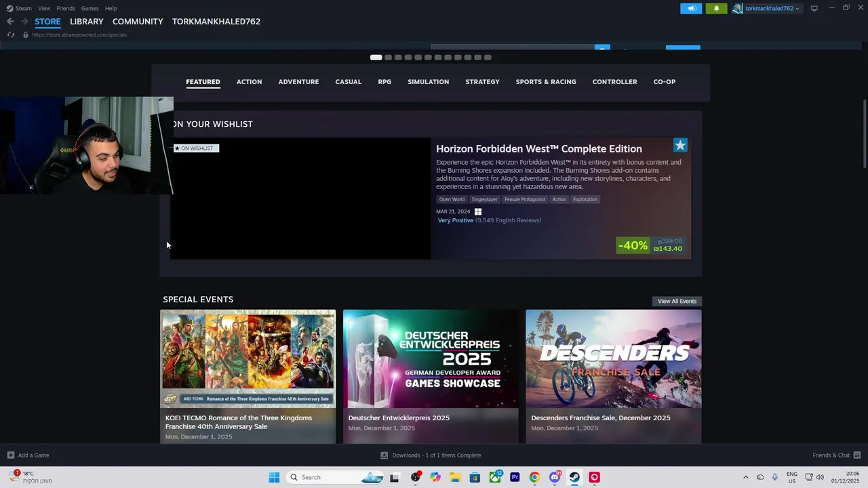Viewport: 868px width, 488px height.
Task: Open Discord from the taskbar
Action: click(555, 477)
